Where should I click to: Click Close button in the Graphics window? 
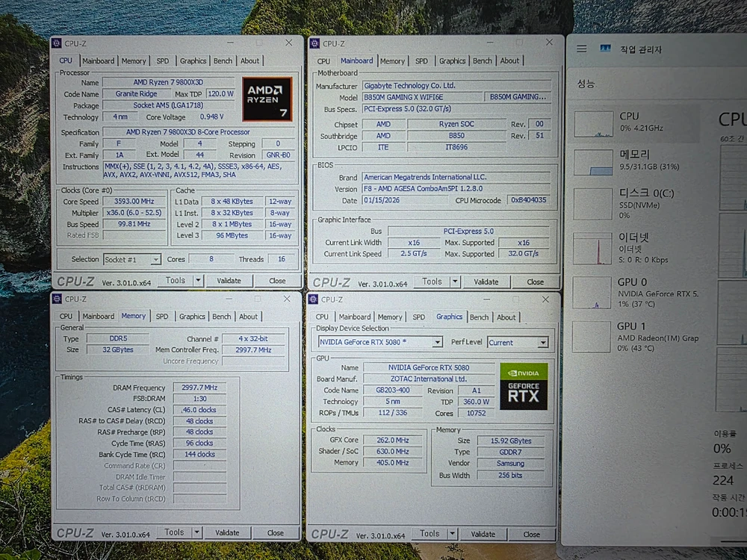click(531, 535)
